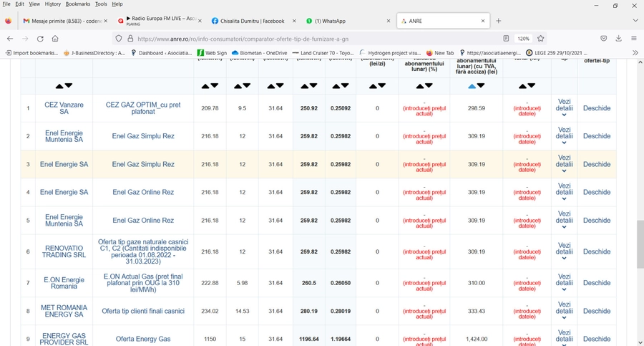Show more bookmarks toolbar overflow chevron
This screenshot has width=644, height=346.
click(x=635, y=53)
